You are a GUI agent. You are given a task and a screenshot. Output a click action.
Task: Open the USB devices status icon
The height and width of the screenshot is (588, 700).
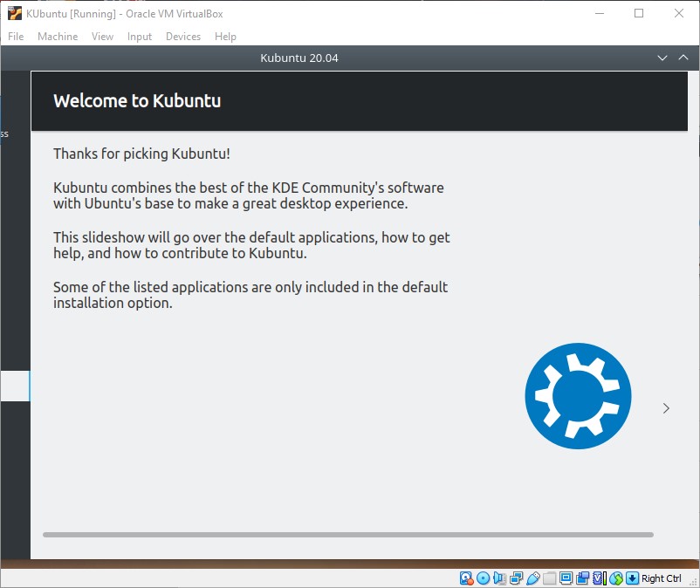(533, 578)
